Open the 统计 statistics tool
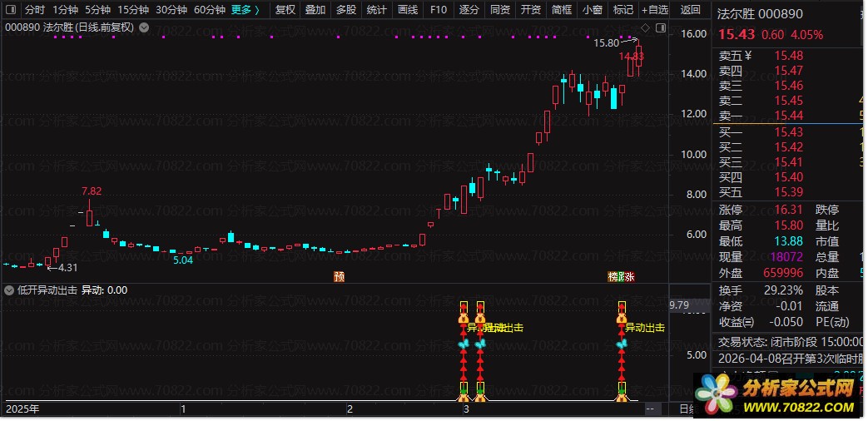 pyautogui.click(x=377, y=9)
